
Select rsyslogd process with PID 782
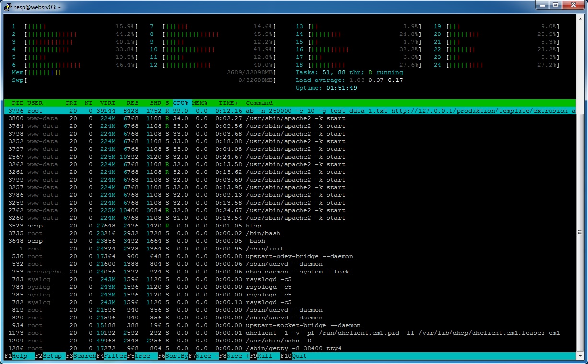[289, 302]
